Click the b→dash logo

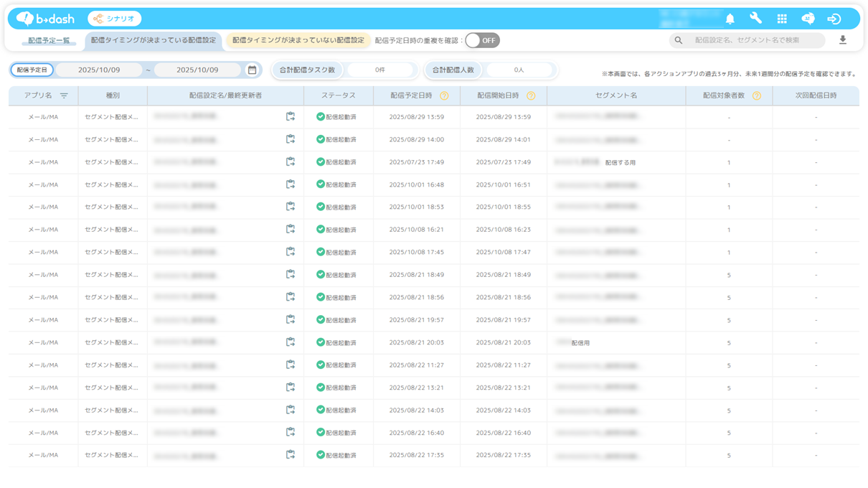click(46, 19)
